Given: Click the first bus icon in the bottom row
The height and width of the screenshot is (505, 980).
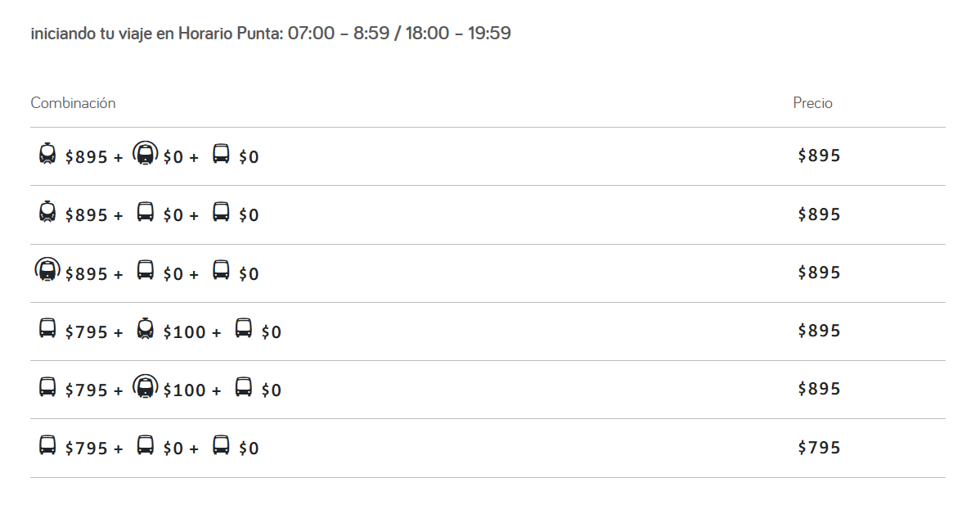Looking at the screenshot, I should (x=47, y=445).
